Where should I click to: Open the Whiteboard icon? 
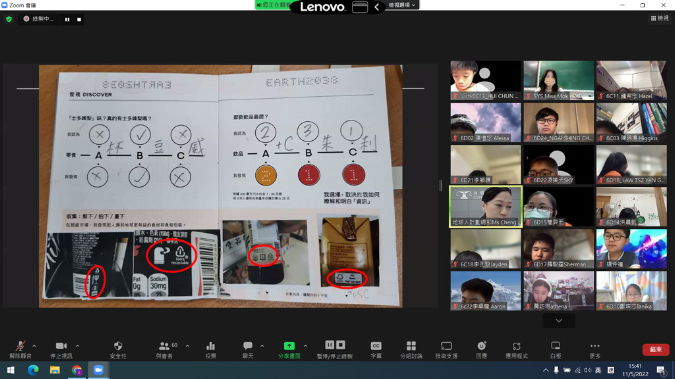[555, 349]
